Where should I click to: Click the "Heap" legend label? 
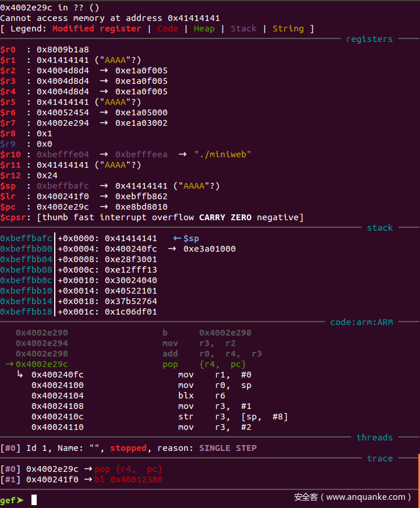204,29
